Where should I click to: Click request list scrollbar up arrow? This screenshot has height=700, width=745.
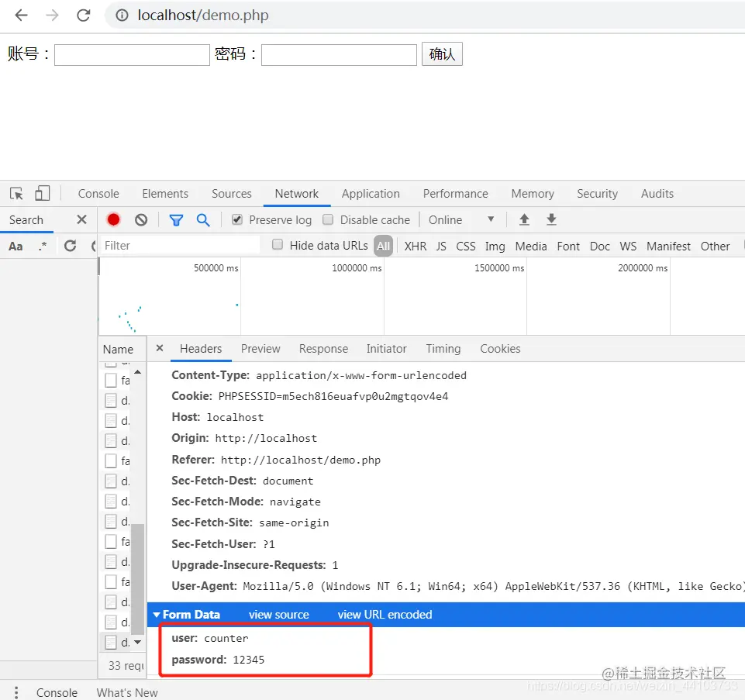point(138,371)
